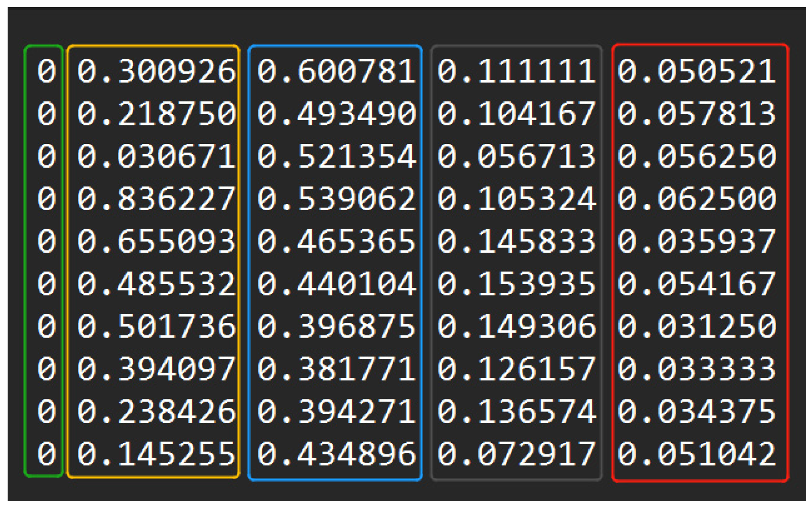Select the number 0.033333
Viewport: 812px width, 507px height.
[696, 369]
